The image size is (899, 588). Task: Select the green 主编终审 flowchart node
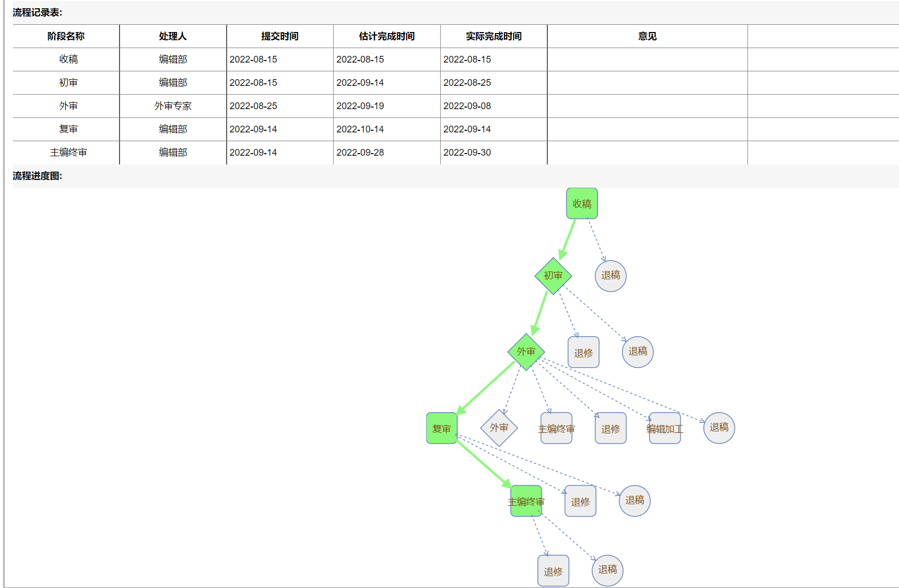pos(526,501)
